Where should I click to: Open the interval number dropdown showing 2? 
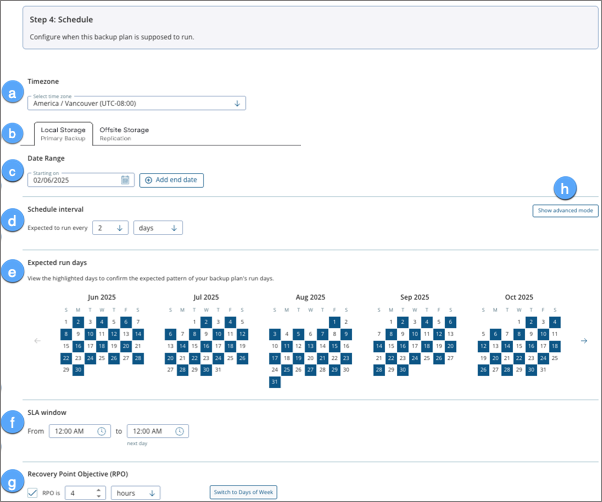click(x=108, y=228)
